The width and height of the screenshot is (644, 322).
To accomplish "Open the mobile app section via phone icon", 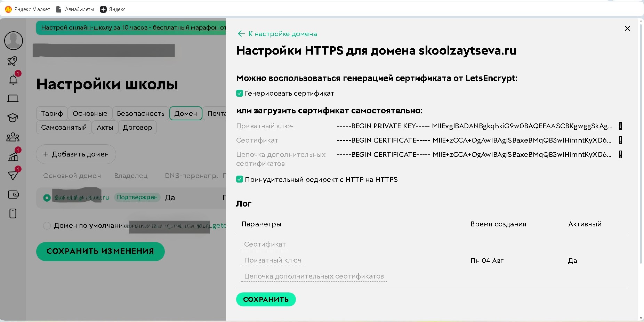I will tap(13, 214).
